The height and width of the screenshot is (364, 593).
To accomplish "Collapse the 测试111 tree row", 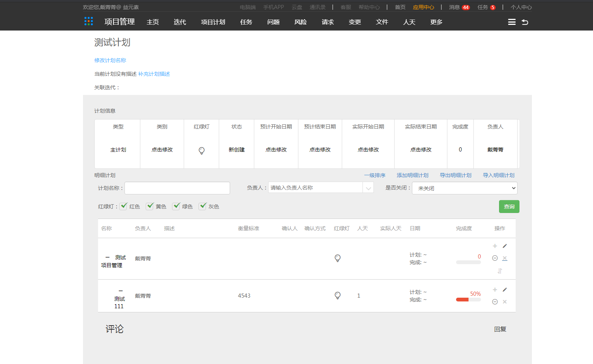I will pyautogui.click(x=121, y=291).
